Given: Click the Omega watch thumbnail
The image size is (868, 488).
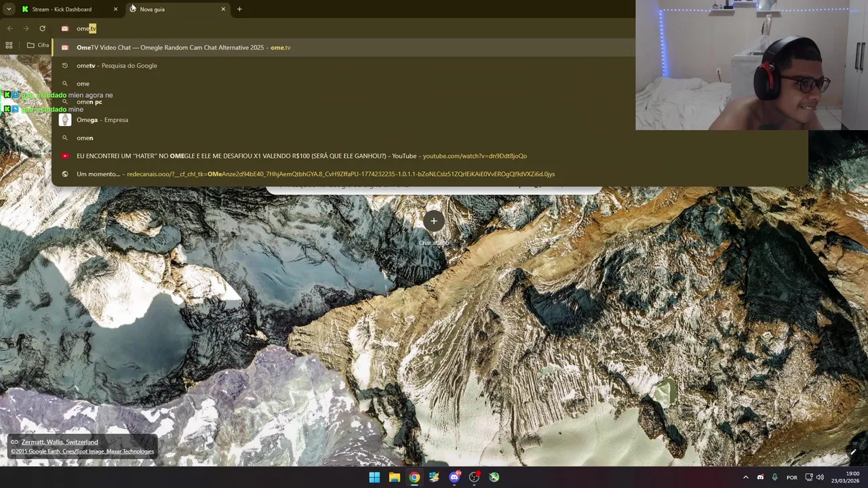Looking at the screenshot, I should [65, 120].
